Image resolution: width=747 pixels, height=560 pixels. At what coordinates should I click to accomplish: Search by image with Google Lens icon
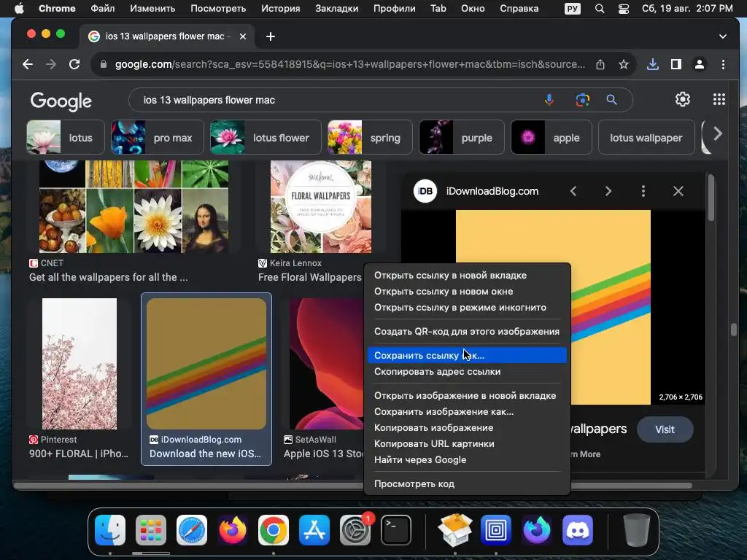(582, 100)
